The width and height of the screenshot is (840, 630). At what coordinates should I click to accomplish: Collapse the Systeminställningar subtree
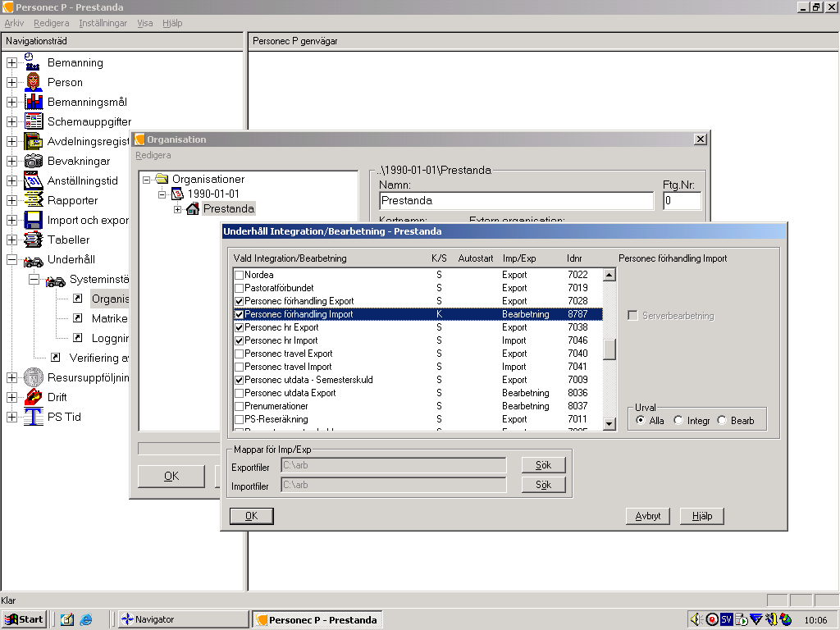(34, 279)
